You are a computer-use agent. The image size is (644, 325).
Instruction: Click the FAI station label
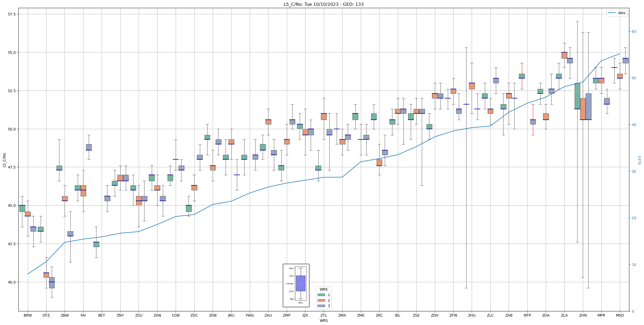pos(83,315)
